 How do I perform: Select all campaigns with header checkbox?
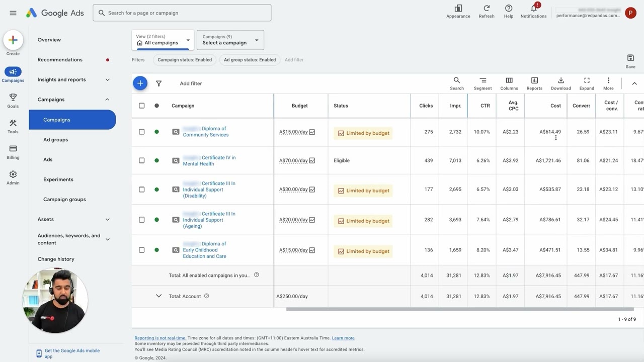tap(141, 106)
